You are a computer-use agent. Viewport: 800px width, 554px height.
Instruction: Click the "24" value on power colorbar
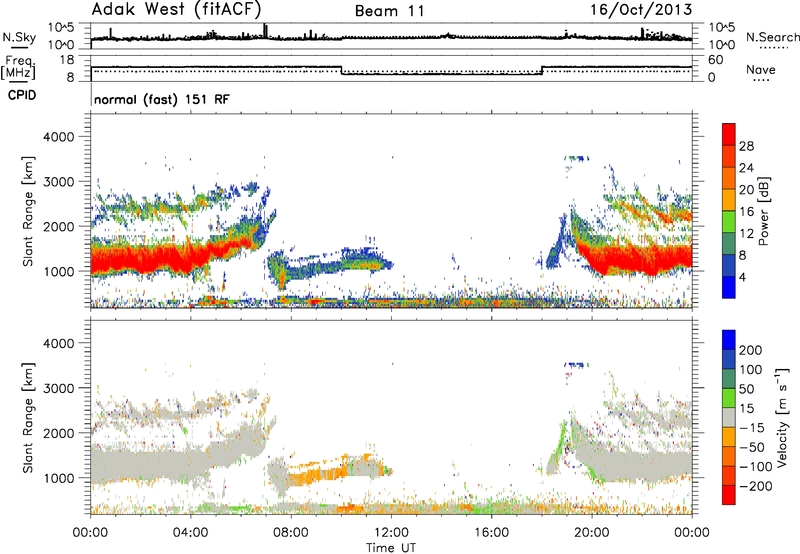[x=746, y=168]
